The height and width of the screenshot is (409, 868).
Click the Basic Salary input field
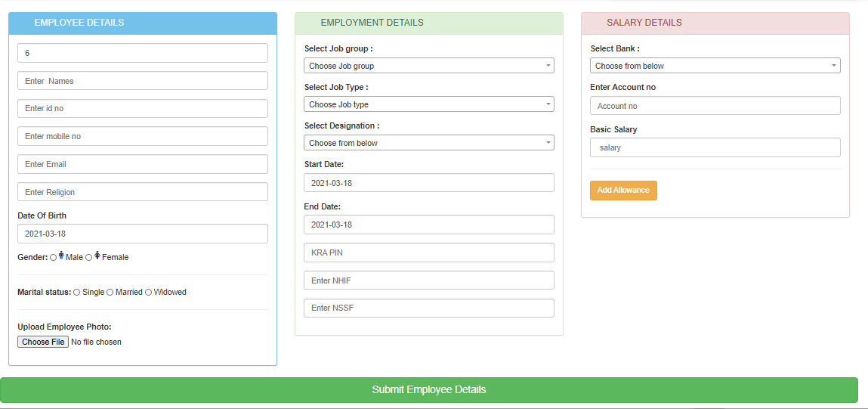tap(715, 147)
